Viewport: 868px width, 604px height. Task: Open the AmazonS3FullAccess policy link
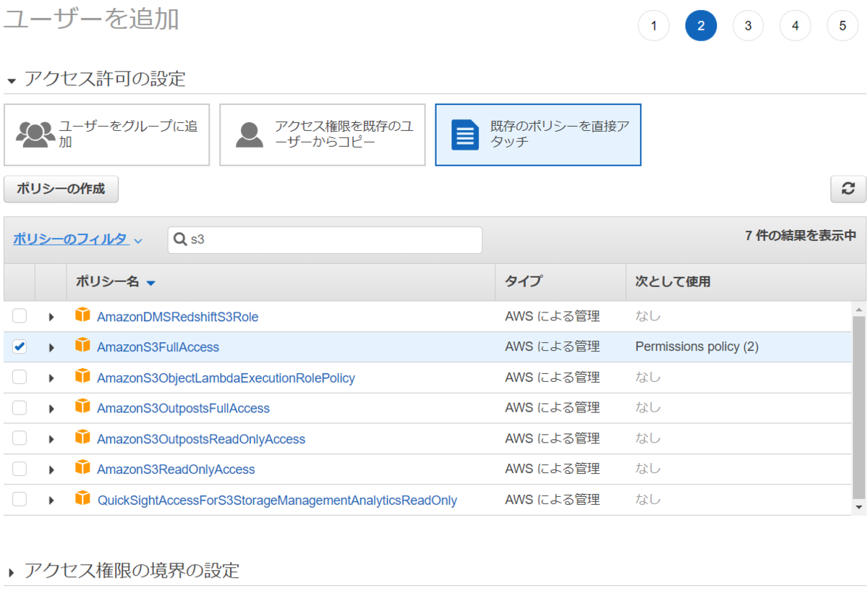[x=158, y=347]
